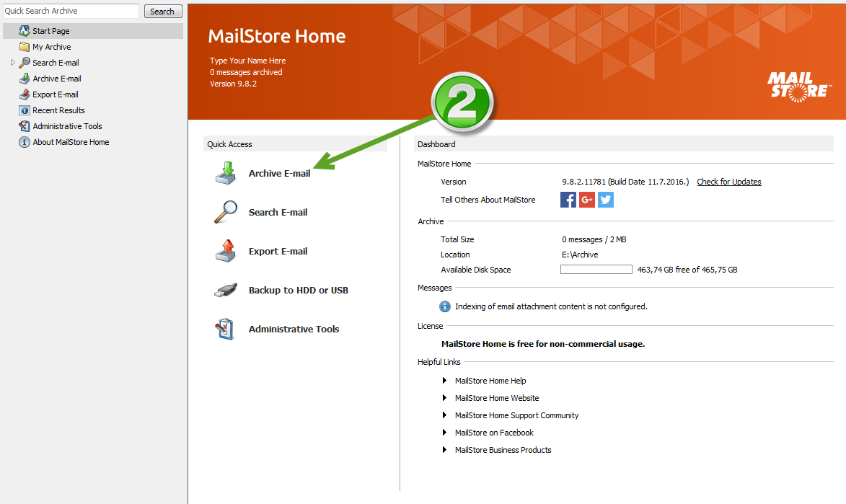Click the About MailStore Home info icon
The image size is (846, 504).
tap(25, 142)
